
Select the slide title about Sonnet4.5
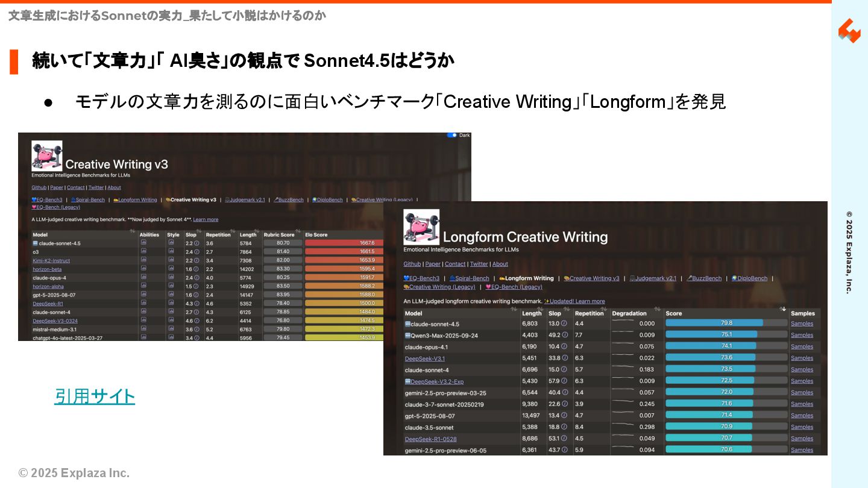[243, 61]
